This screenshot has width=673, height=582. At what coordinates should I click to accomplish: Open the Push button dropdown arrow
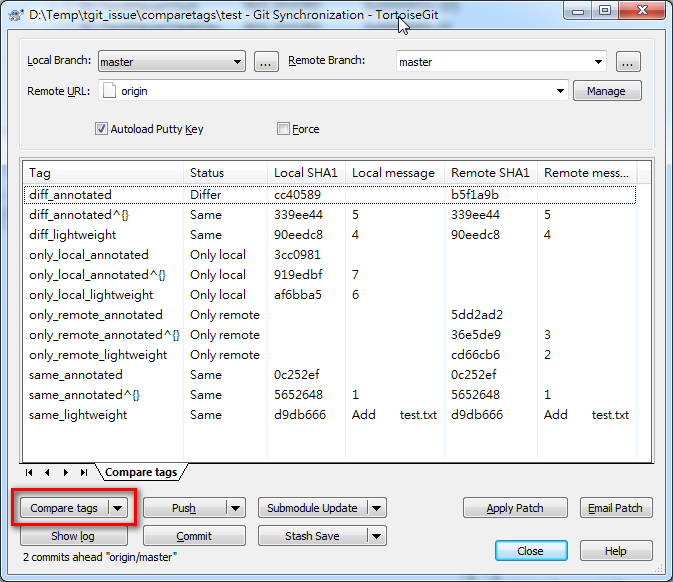pos(235,508)
